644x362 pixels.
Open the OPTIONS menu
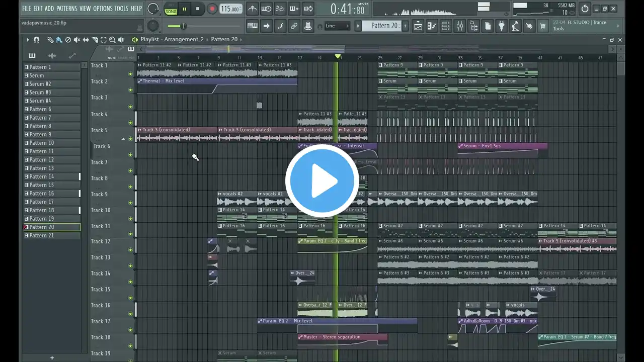103,9
